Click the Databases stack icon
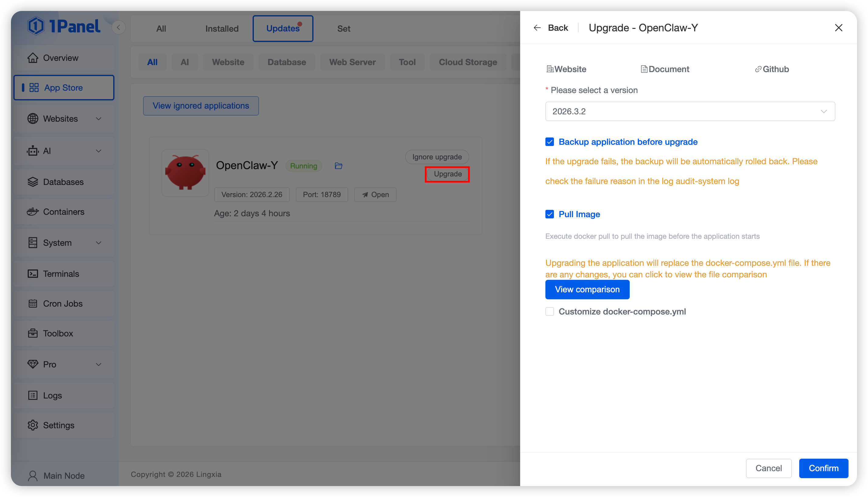Image resolution: width=868 pixels, height=497 pixels. (33, 182)
